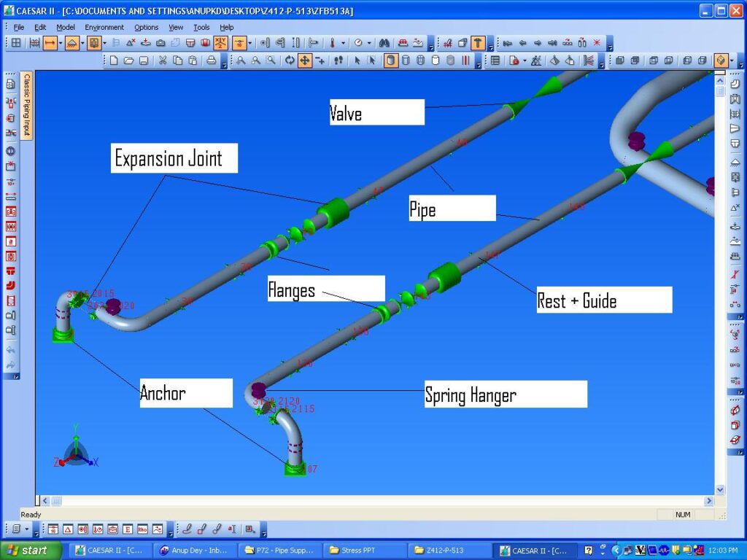Screen dimensions: 747x560
Task: Click the Select arrow pointer icon
Action: 357,61
